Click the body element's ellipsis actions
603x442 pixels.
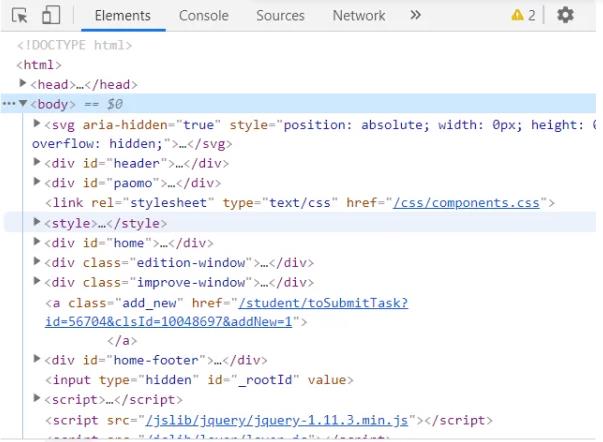pos(8,104)
